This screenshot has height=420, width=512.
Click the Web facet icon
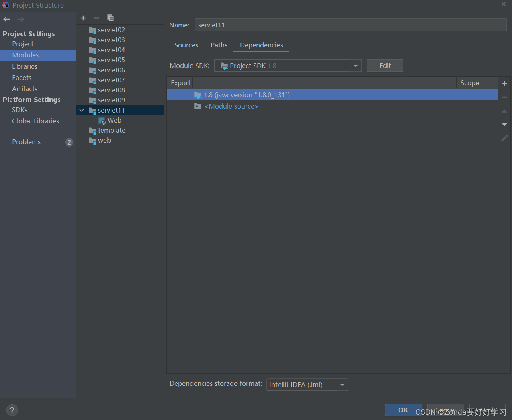[x=102, y=121]
